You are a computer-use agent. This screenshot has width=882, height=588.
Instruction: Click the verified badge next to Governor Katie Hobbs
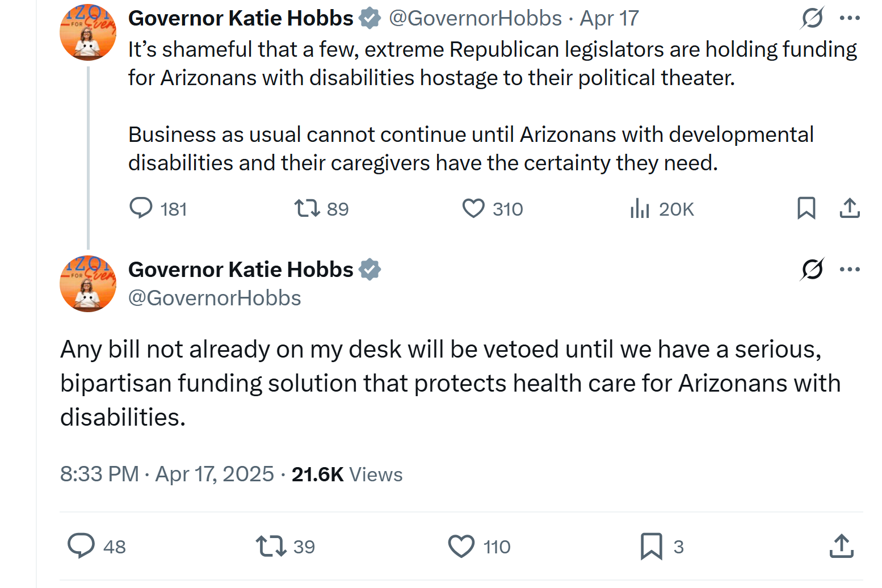[x=369, y=18]
